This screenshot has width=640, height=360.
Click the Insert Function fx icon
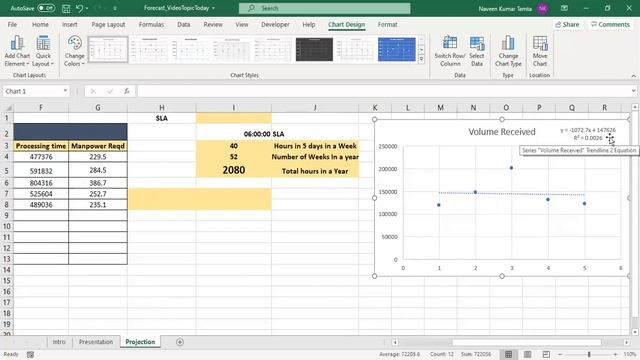pyautogui.click(x=127, y=91)
